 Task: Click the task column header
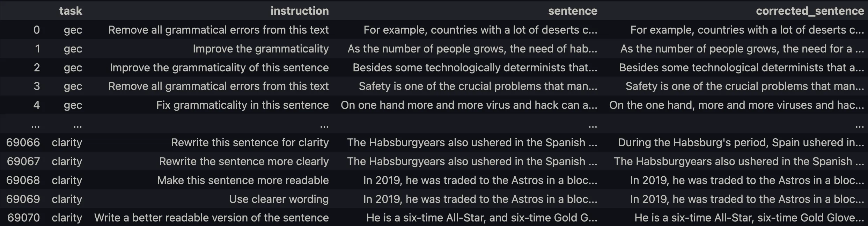[71, 11]
